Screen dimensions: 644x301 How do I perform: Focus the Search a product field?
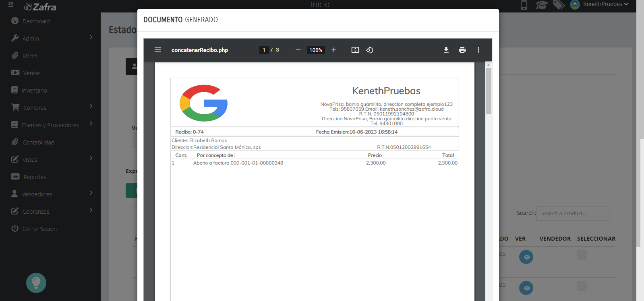click(573, 213)
